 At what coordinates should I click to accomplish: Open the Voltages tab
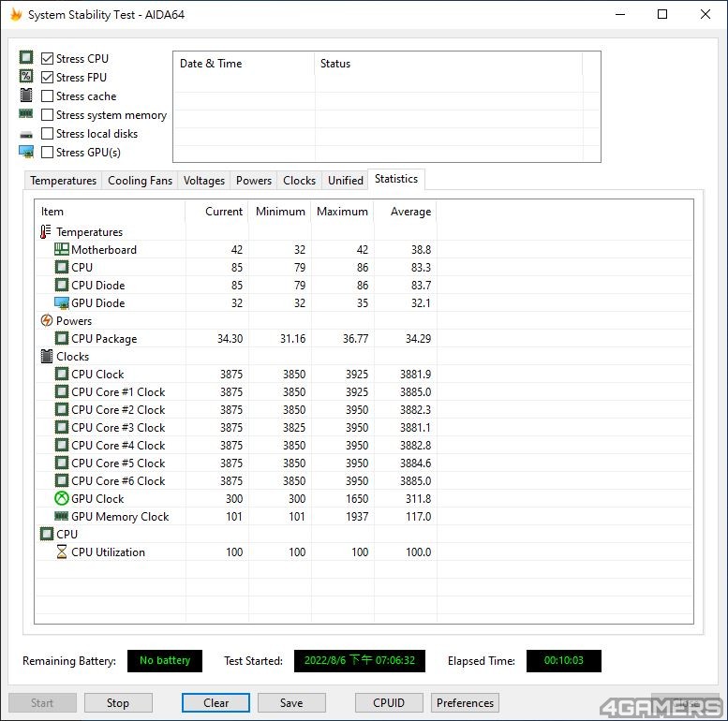pyautogui.click(x=204, y=181)
